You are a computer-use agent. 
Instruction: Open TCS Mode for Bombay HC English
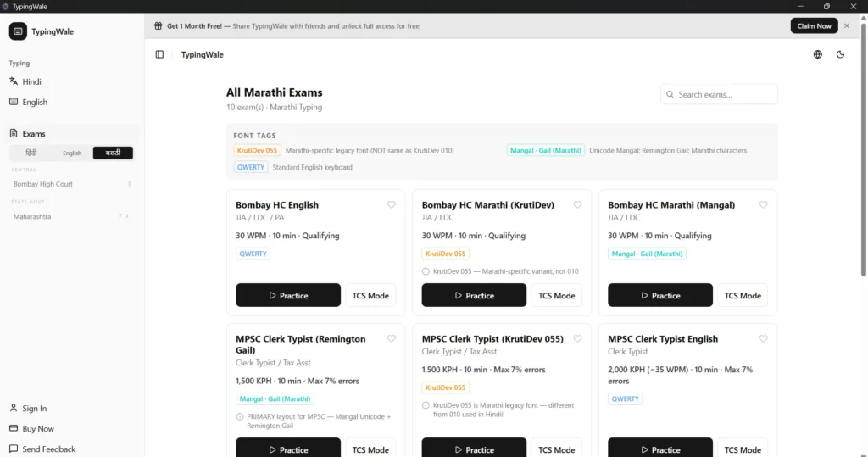[x=370, y=295]
